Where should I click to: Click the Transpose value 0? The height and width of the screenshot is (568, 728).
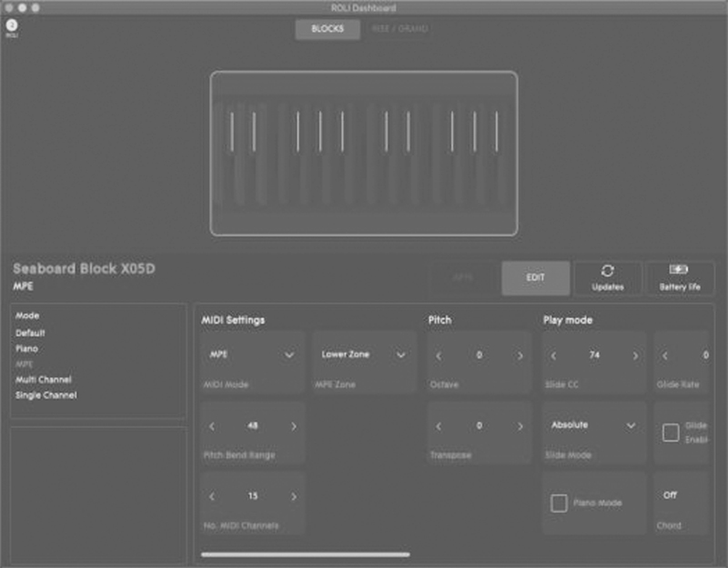(x=480, y=426)
